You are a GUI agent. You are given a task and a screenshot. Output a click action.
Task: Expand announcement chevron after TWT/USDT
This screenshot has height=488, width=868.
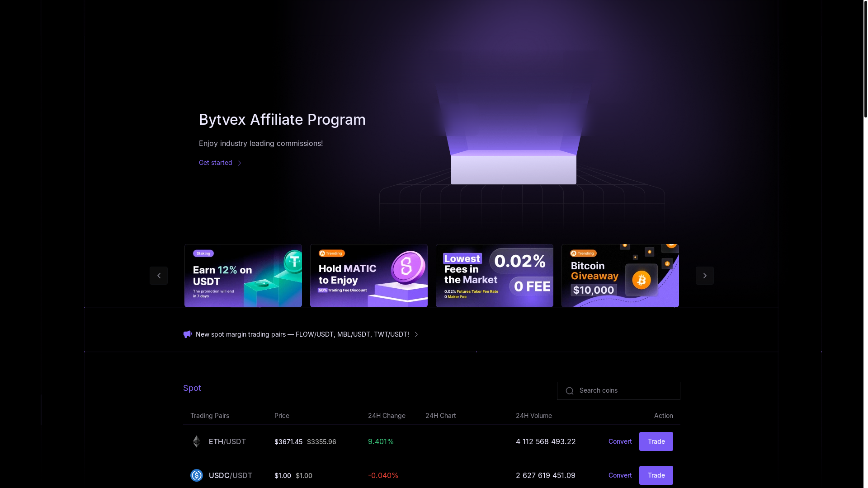pyautogui.click(x=416, y=334)
